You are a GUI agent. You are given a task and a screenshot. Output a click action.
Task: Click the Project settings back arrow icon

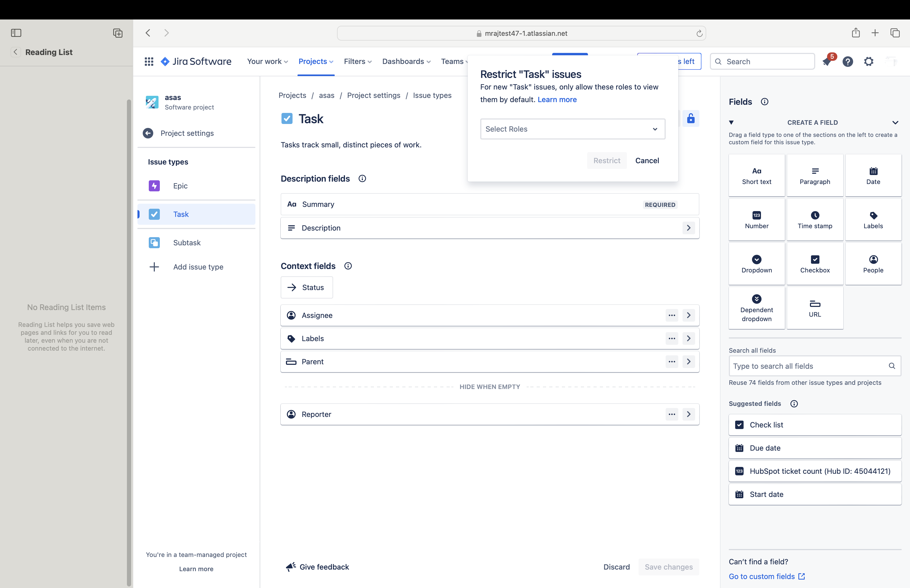(148, 133)
